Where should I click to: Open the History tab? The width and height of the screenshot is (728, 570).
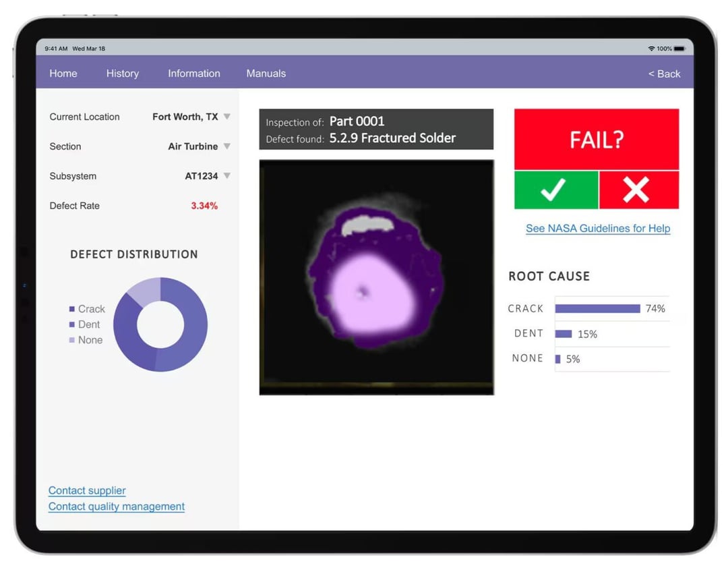tap(122, 74)
